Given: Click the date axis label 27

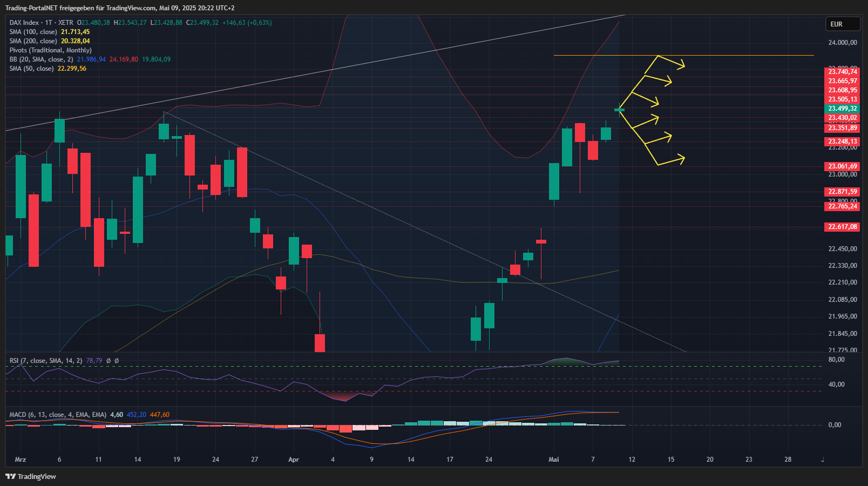Looking at the screenshot, I should tap(255, 460).
